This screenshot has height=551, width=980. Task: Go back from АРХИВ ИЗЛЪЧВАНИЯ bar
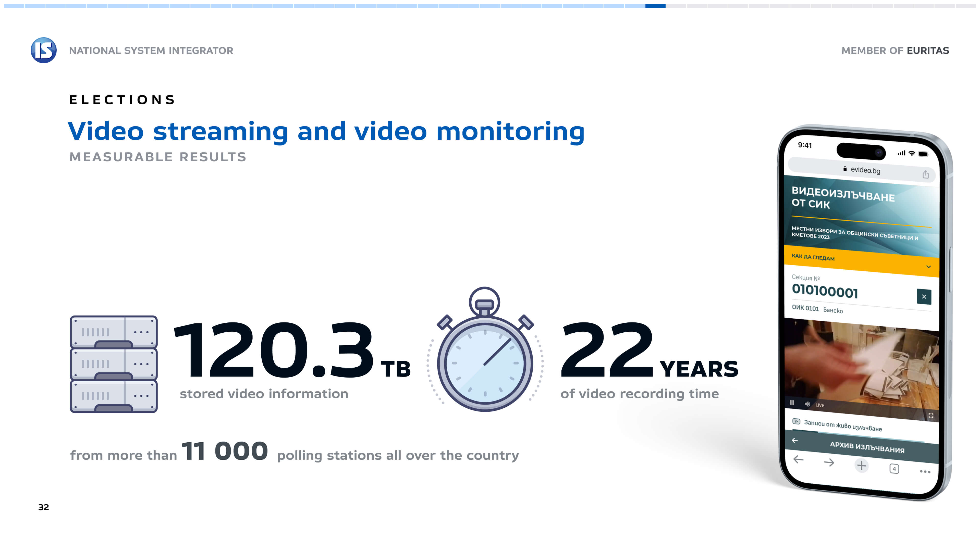(x=795, y=440)
